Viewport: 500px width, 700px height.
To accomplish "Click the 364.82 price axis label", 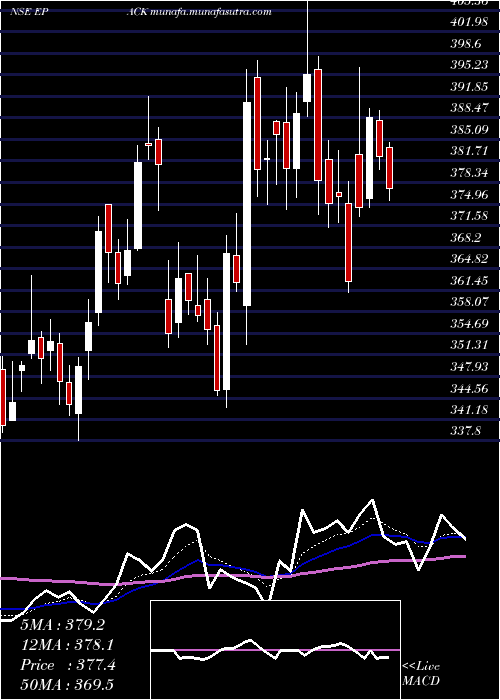I will tap(469, 259).
